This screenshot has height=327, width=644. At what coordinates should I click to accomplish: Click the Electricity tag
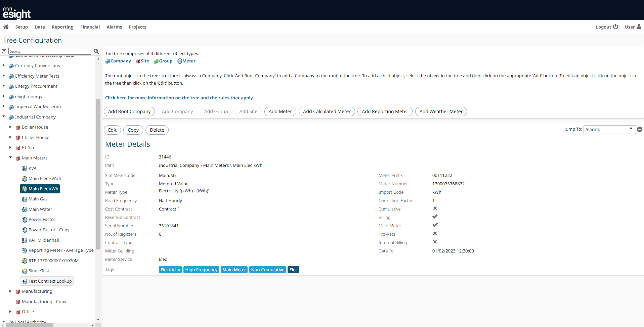point(170,270)
